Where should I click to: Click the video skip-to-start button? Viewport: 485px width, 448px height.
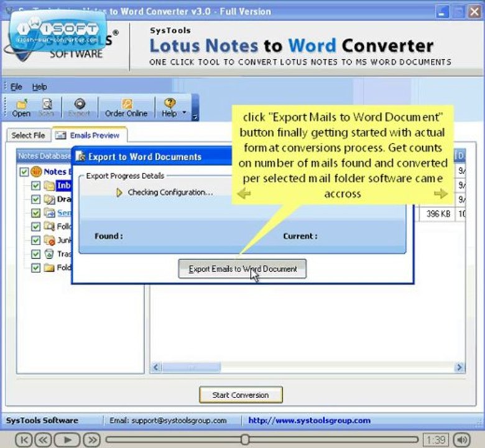tap(24, 440)
